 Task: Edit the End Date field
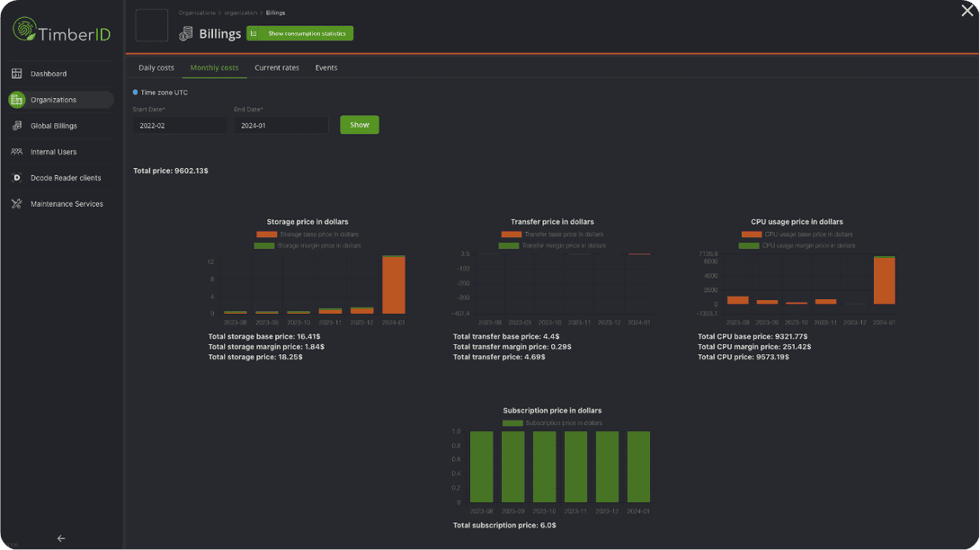click(281, 126)
